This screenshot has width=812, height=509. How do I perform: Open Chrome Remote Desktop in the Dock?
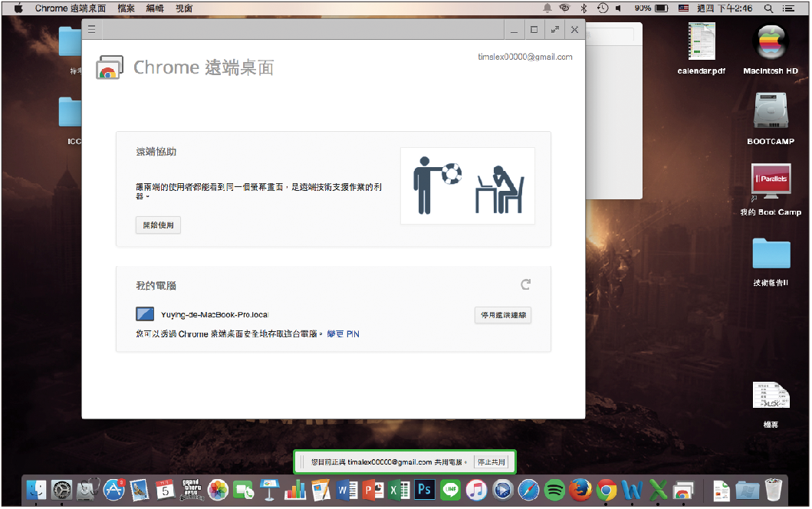pos(684,491)
